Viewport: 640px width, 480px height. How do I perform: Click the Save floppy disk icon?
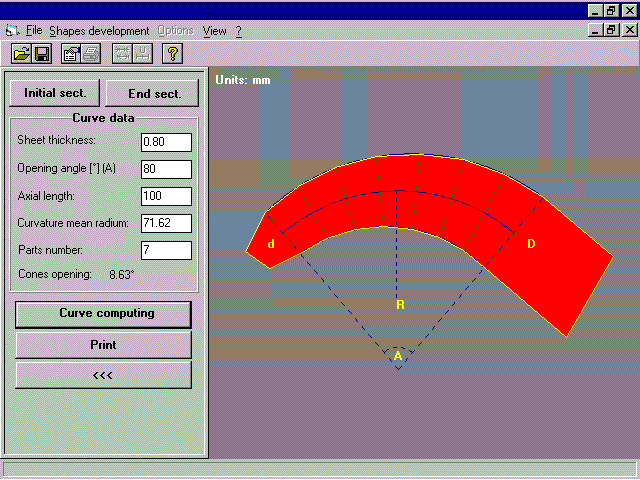42,53
